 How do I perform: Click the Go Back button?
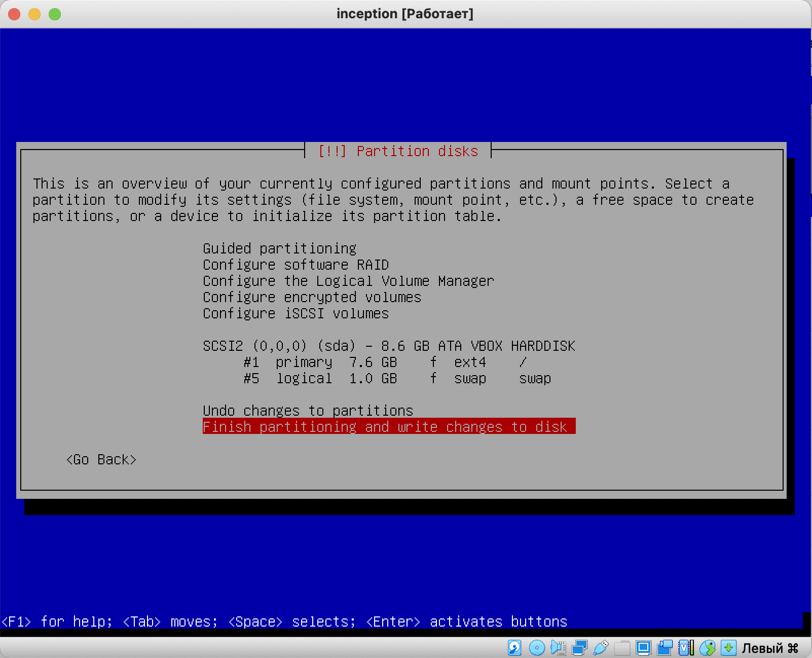point(101,459)
